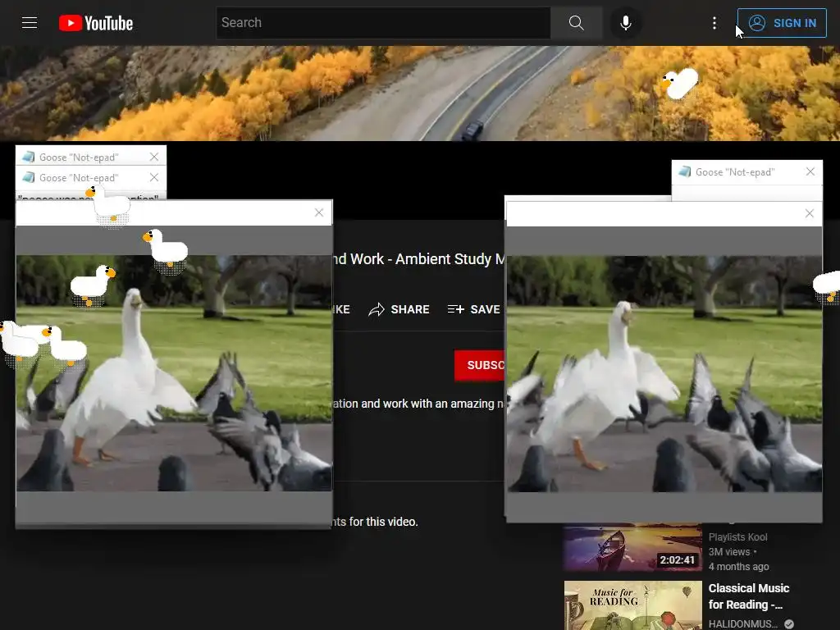Click the goose image in left meme window
The height and width of the screenshot is (630, 840).
click(x=174, y=373)
